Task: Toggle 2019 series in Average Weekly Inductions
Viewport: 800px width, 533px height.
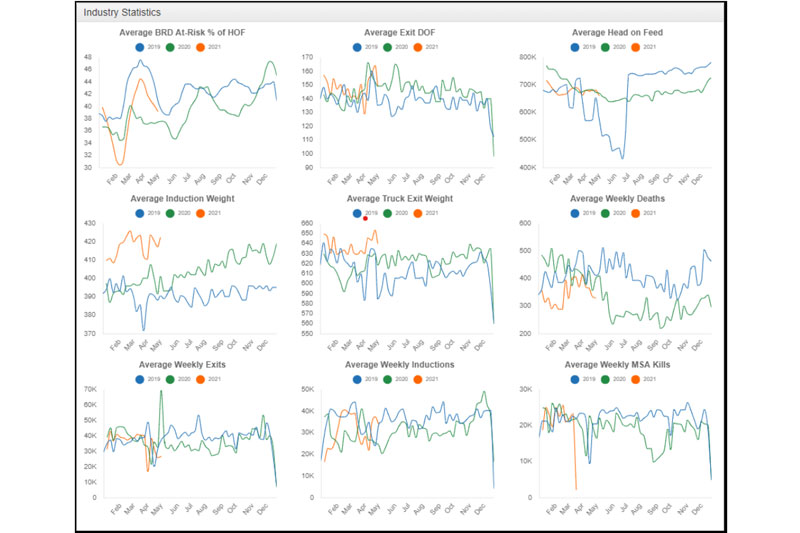Action: (365, 379)
